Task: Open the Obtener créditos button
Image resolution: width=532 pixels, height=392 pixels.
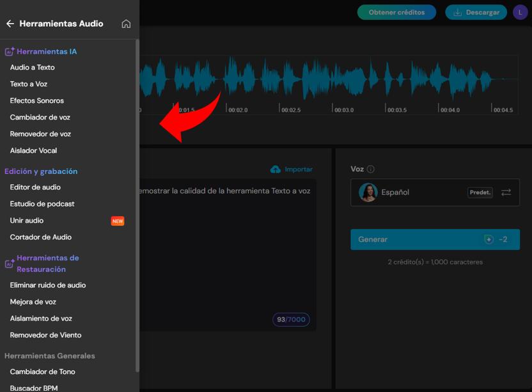Action: pos(396,12)
